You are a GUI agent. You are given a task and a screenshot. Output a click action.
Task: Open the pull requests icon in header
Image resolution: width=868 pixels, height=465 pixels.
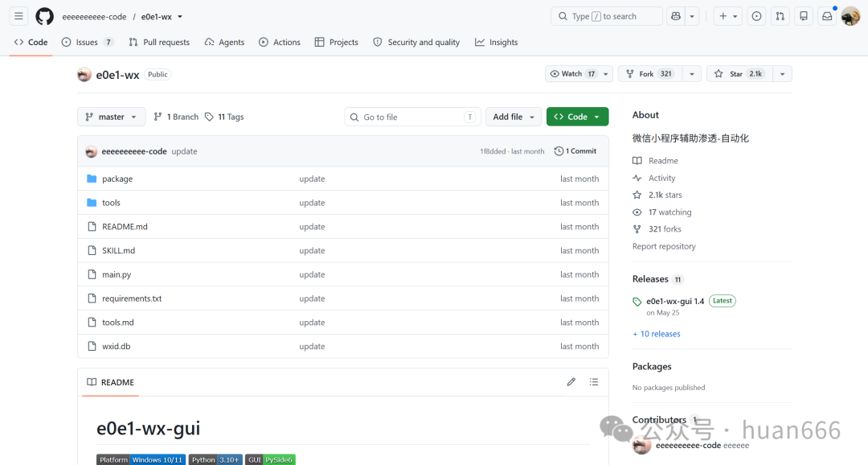tap(780, 16)
